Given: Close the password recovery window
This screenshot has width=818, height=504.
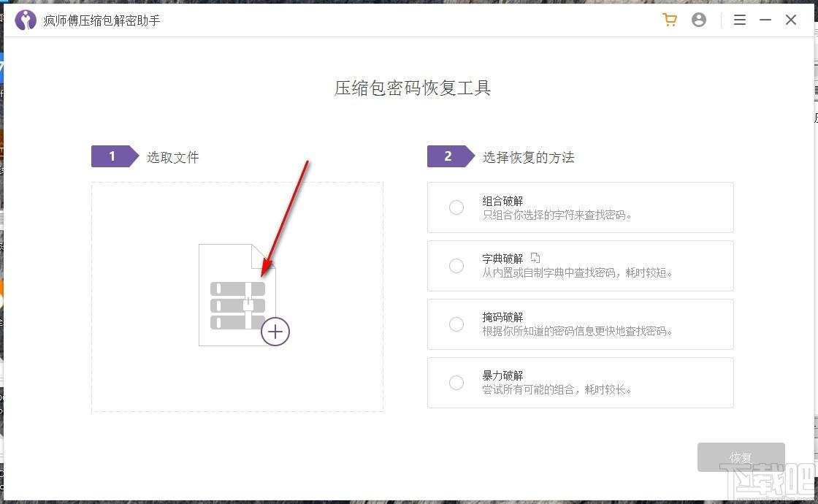Looking at the screenshot, I should coord(791,20).
